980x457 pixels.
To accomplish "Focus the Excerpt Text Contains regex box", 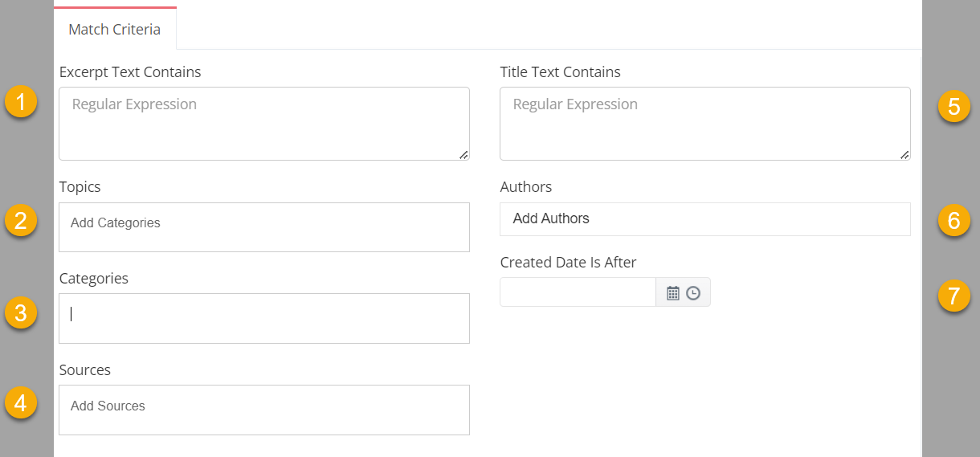I will (x=264, y=124).
